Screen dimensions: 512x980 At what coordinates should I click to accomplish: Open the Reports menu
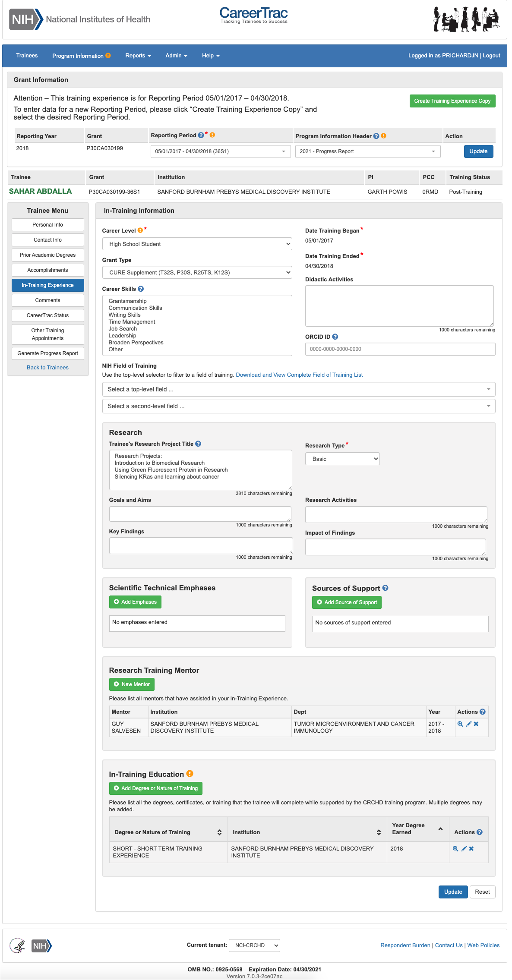click(138, 56)
